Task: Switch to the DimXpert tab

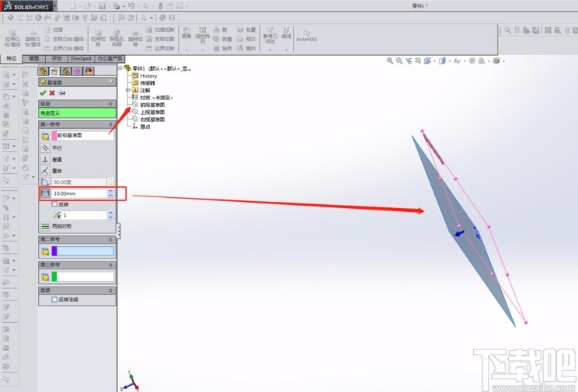Action: tap(81, 58)
